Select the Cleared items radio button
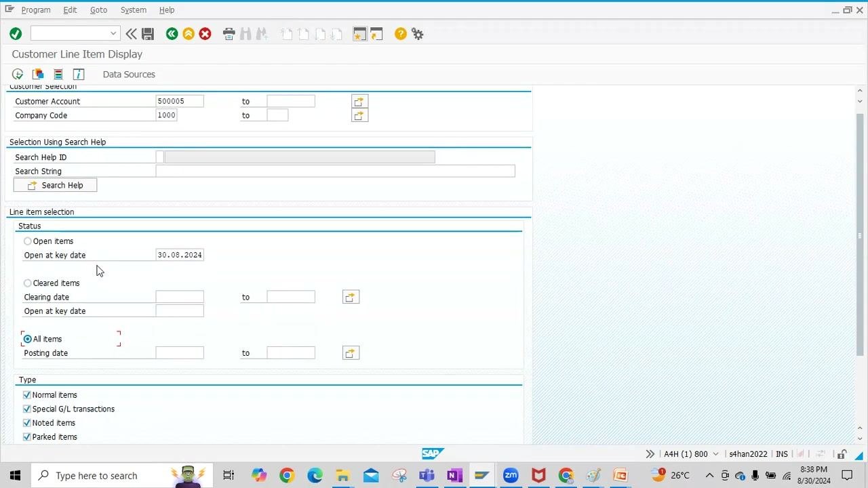868x488 pixels. 28,283
